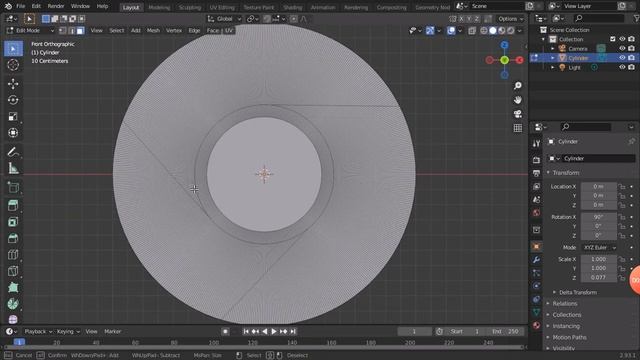
Task: Open the XYZ Euler rotation mode dropdown
Action: click(599, 247)
